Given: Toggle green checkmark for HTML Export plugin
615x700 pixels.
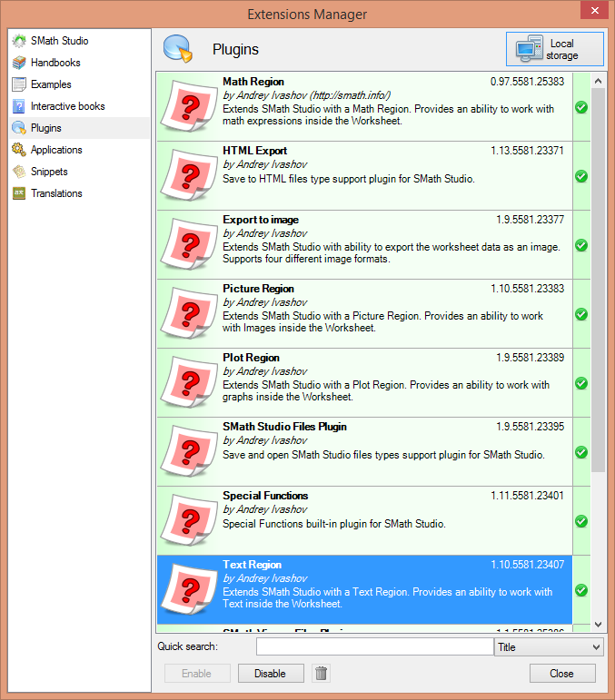Looking at the screenshot, I should pos(581,176).
